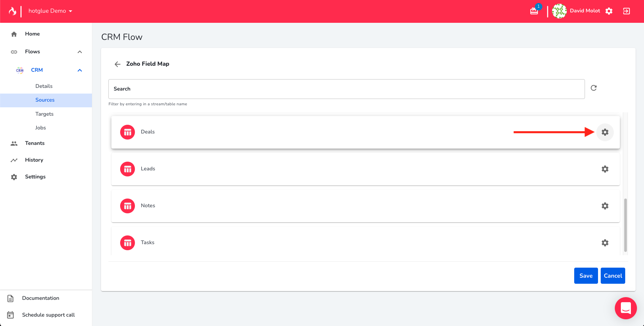The width and height of the screenshot is (644, 326).
Task: Click David Molot's avatar image
Action: tap(559, 11)
